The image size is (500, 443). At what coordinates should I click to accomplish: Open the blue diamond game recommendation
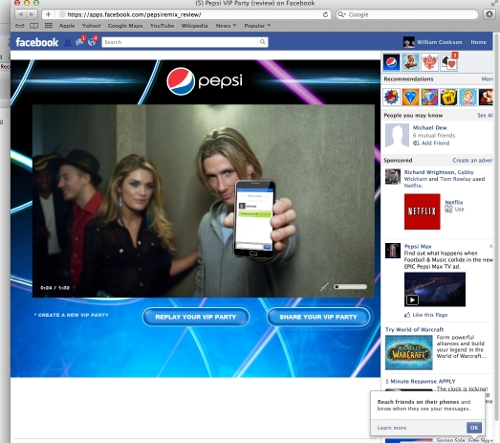tap(410, 97)
